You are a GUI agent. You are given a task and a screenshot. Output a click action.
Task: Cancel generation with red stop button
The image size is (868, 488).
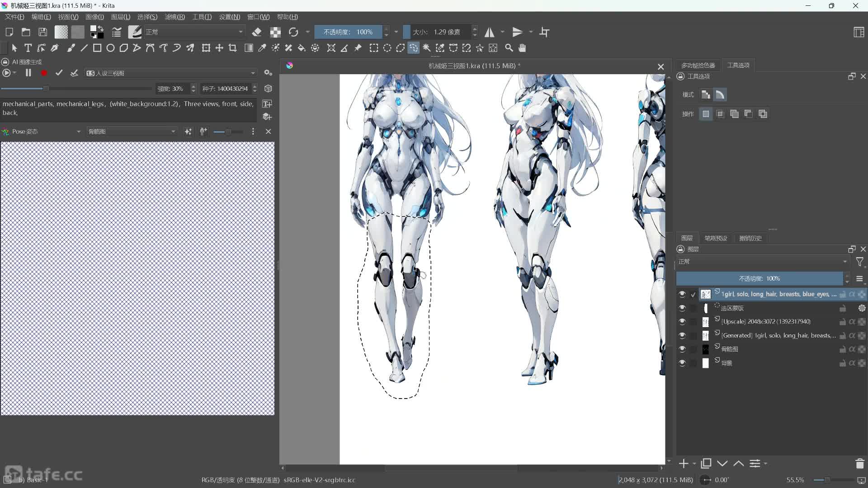(44, 73)
